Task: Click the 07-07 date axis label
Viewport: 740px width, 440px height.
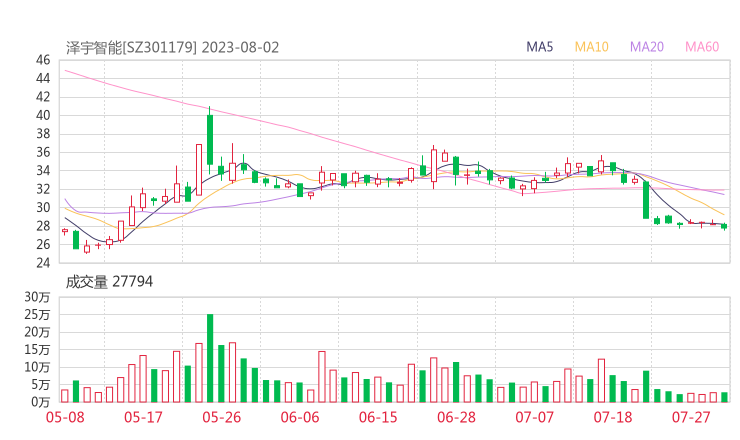Action: (535, 417)
